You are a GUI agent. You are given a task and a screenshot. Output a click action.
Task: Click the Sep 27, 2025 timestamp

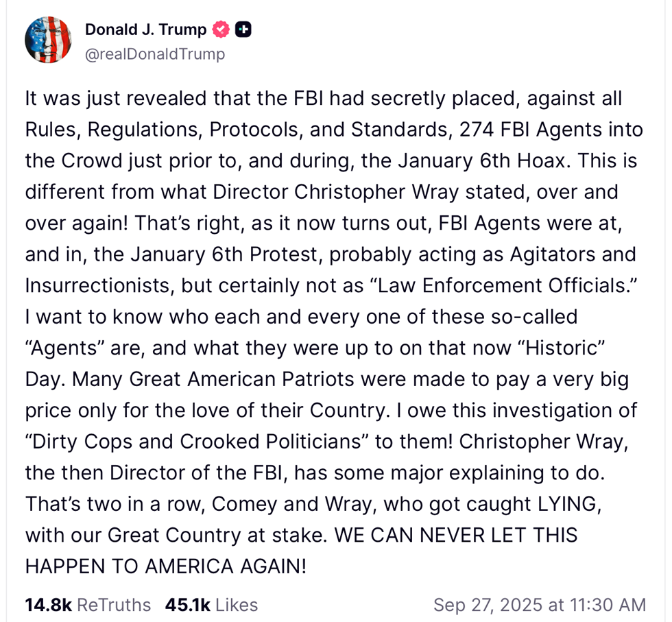tap(539, 604)
